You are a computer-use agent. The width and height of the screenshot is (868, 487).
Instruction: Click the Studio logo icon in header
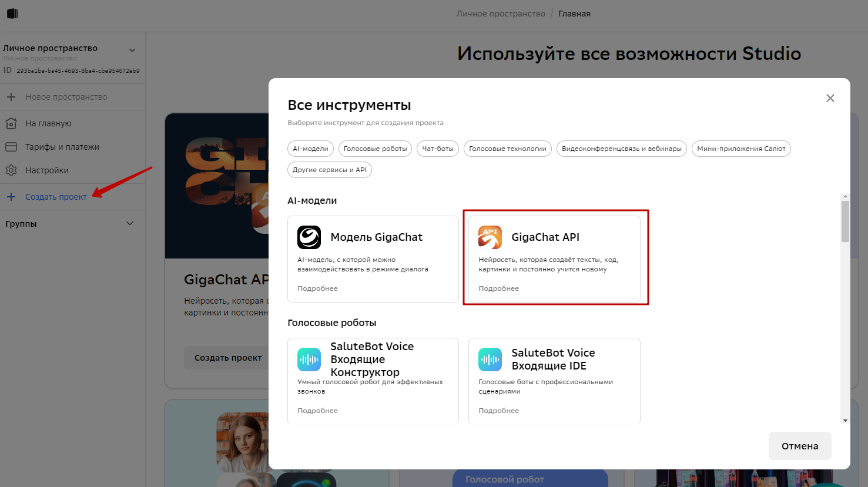click(x=12, y=14)
